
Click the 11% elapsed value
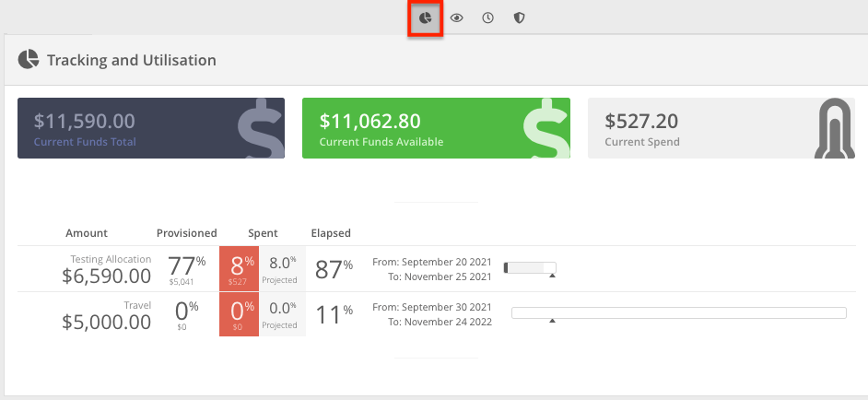[x=334, y=314]
